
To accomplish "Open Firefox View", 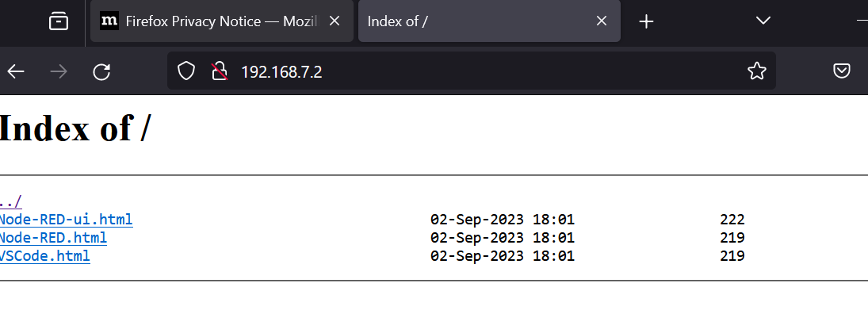I will (x=59, y=21).
